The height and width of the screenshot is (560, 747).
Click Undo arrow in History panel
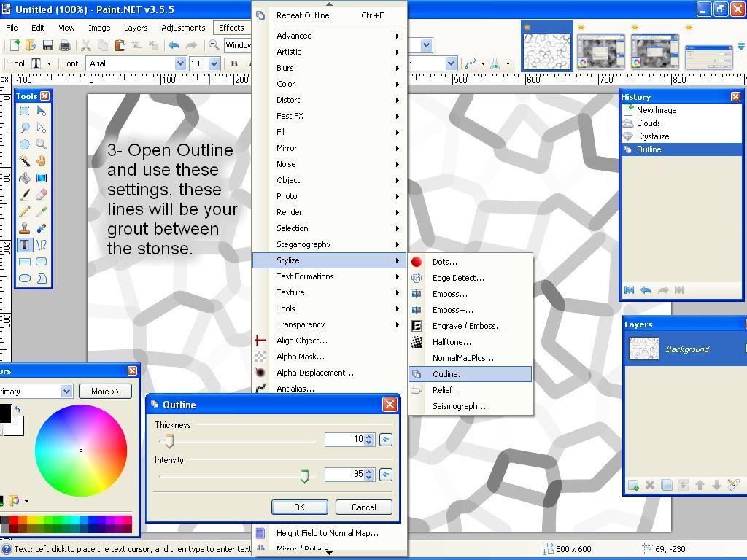tap(646, 290)
